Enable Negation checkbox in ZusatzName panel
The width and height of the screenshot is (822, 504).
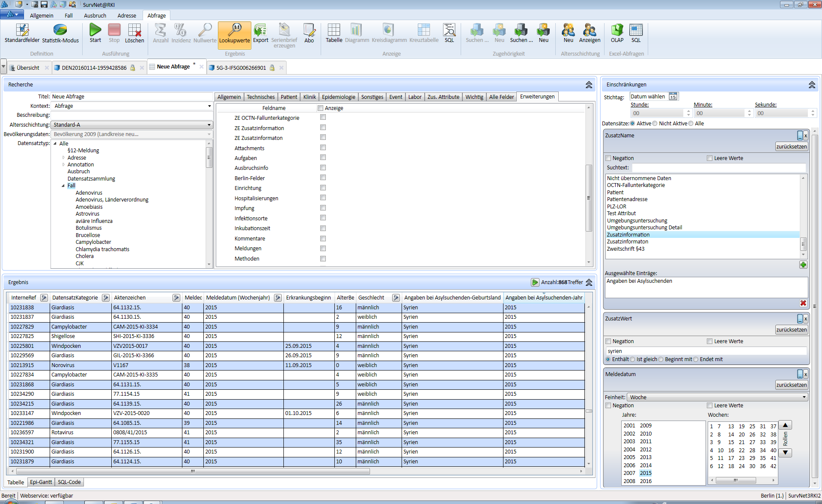pyautogui.click(x=608, y=158)
